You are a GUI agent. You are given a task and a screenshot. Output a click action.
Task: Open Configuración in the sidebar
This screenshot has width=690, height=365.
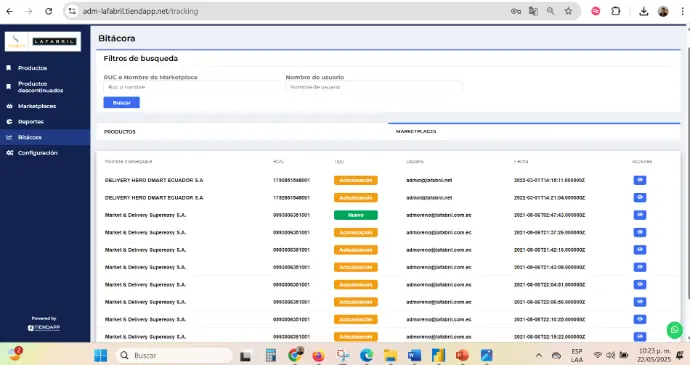37,153
